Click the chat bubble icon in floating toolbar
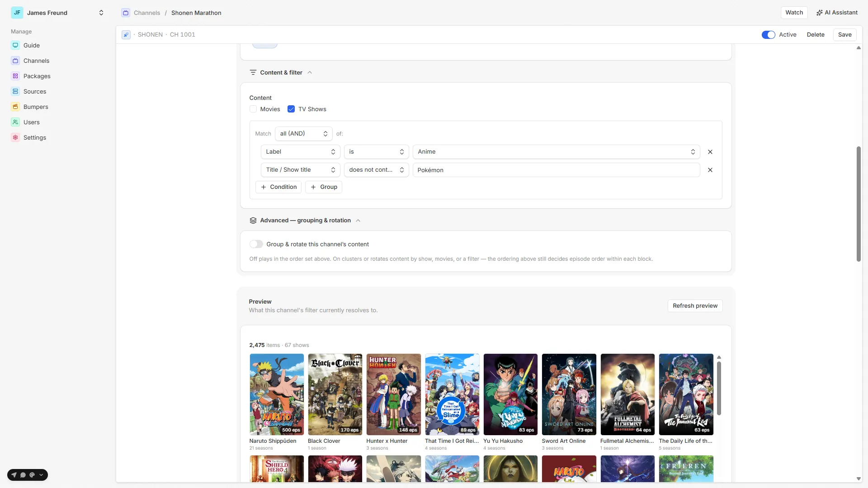 coord(23,475)
